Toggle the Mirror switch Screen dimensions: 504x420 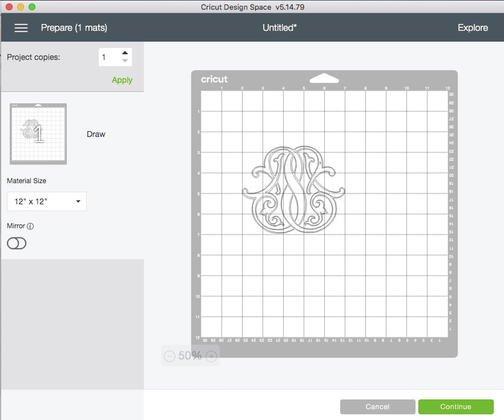point(17,243)
